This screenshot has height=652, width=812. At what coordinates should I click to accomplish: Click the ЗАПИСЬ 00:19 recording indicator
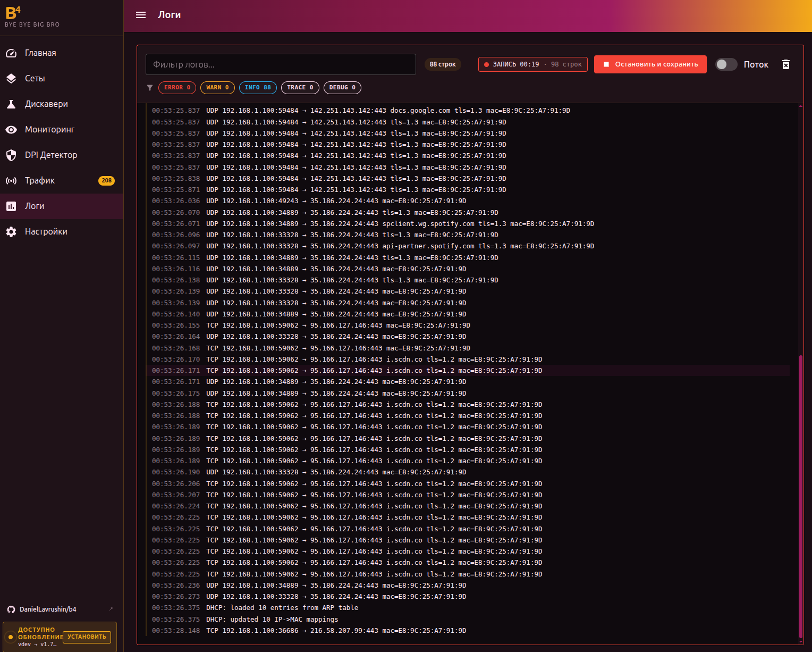(x=533, y=64)
